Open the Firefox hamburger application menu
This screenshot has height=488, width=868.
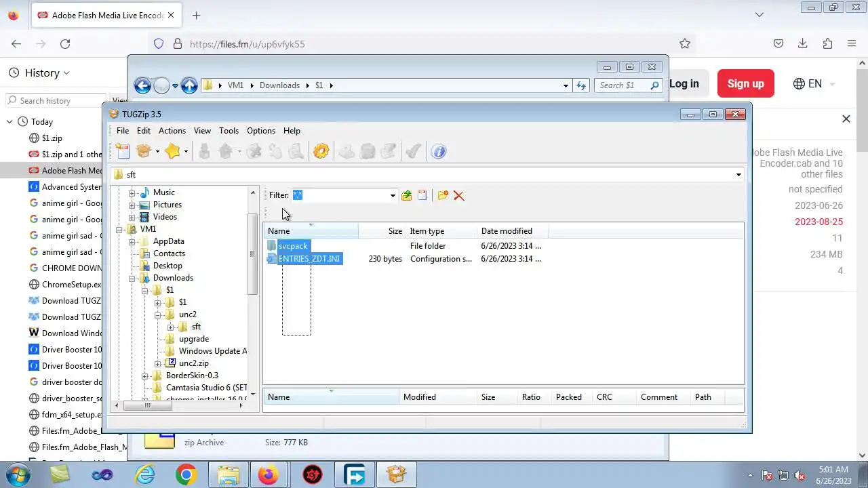coord(852,43)
